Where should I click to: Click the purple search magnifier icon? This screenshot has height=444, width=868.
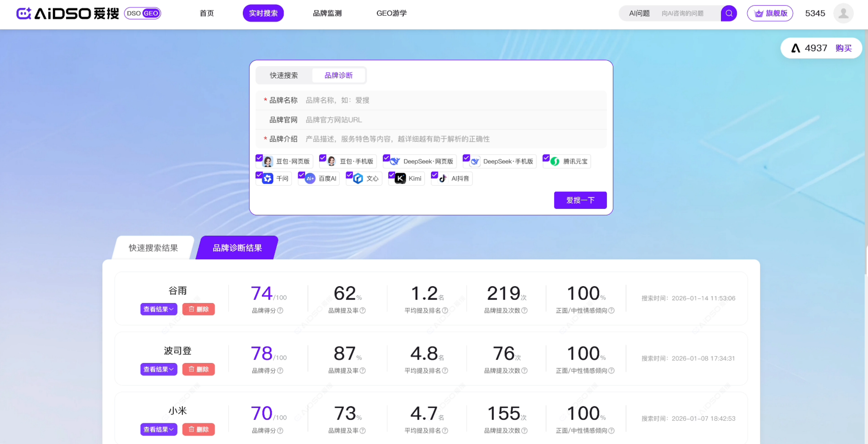[x=729, y=14]
